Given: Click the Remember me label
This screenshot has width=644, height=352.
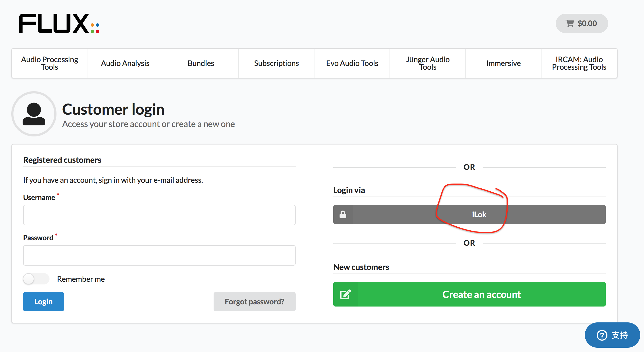Looking at the screenshot, I should pyautogui.click(x=81, y=279).
